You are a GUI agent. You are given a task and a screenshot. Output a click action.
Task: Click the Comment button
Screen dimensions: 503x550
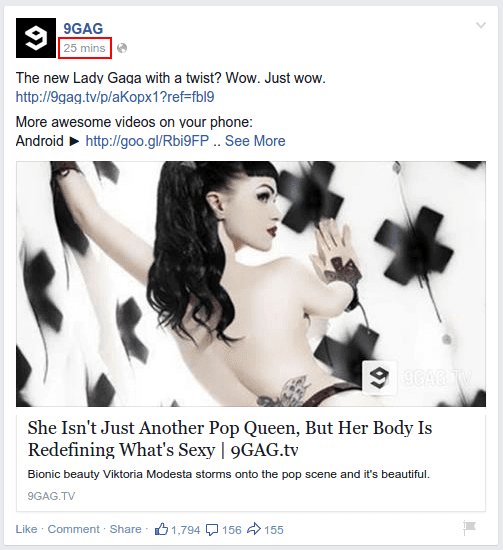(x=74, y=529)
